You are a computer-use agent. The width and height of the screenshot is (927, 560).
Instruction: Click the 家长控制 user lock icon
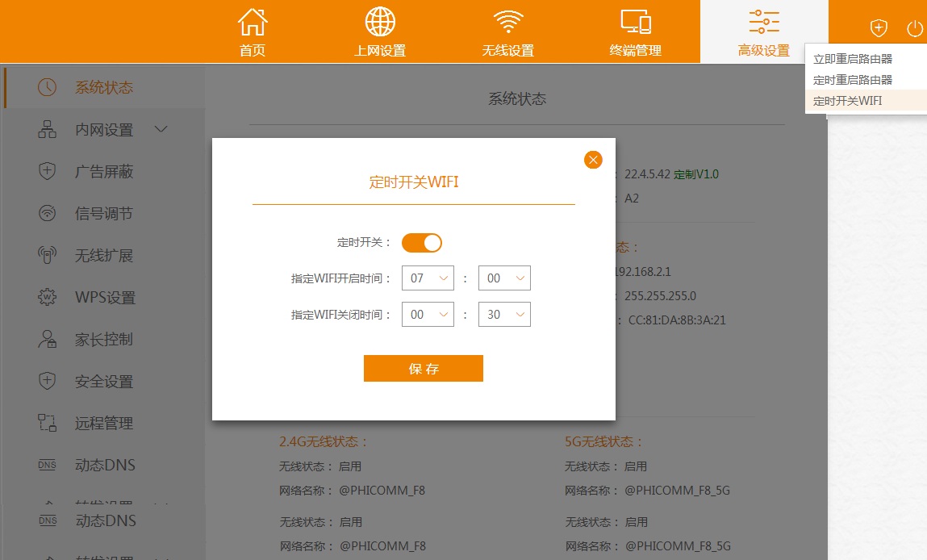[x=48, y=340]
